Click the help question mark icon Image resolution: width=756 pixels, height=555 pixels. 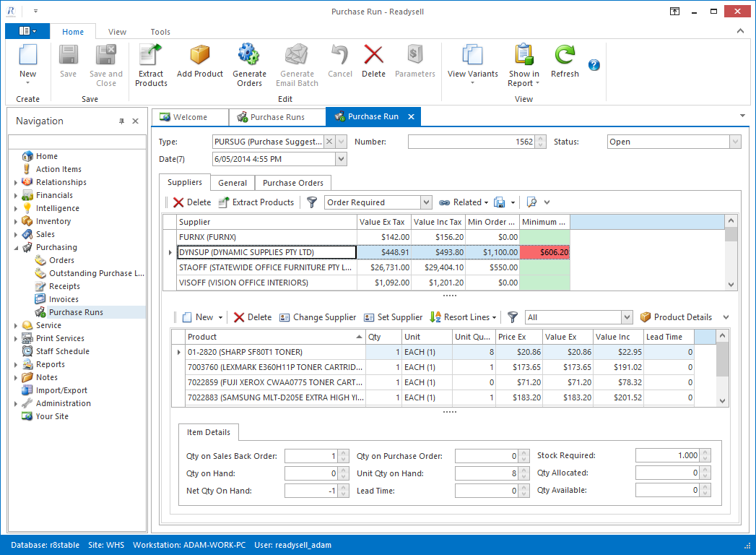pos(594,65)
